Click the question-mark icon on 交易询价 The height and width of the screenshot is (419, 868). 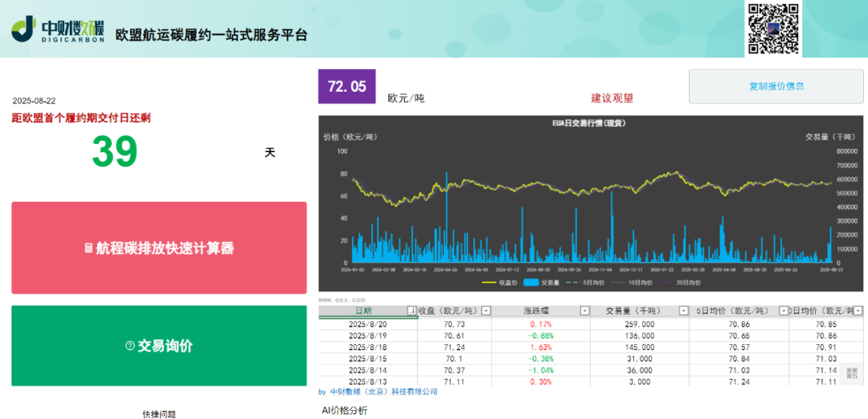tap(130, 346)
